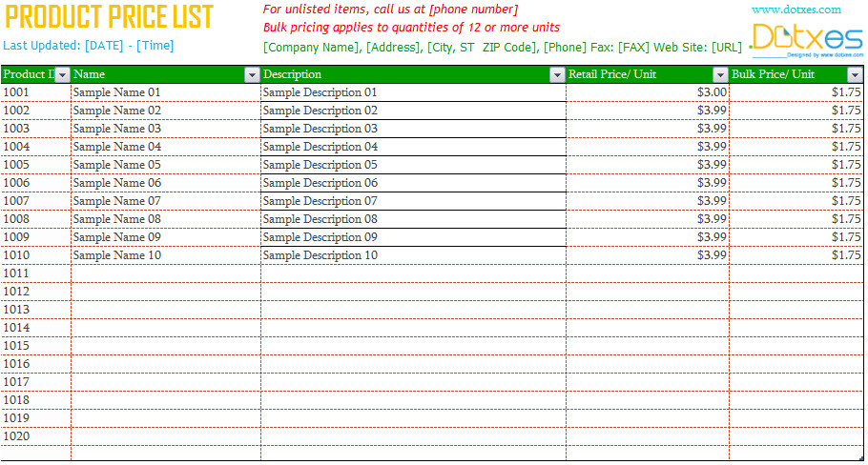Screen dimensions: 868x465
Task: Select product ID cell 1002
Action: 36,111
